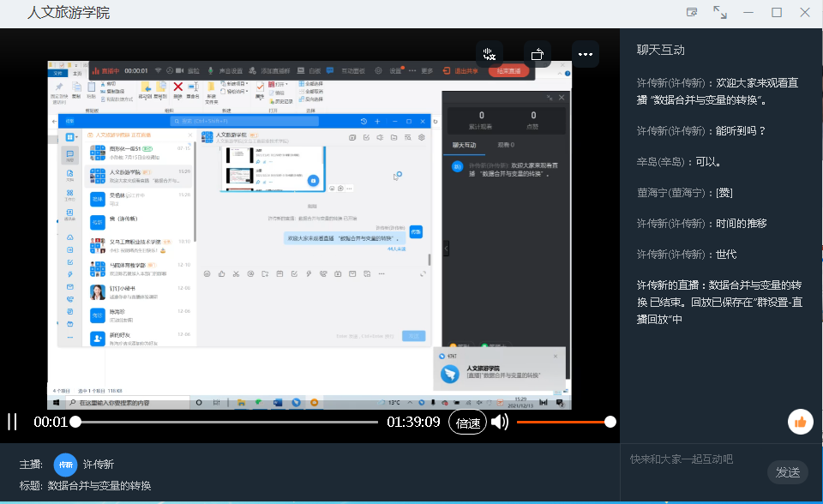Viewport: 823px width, 504px height.
Task: Give a like with the thumbs-up button
Action: click(801, 422)
